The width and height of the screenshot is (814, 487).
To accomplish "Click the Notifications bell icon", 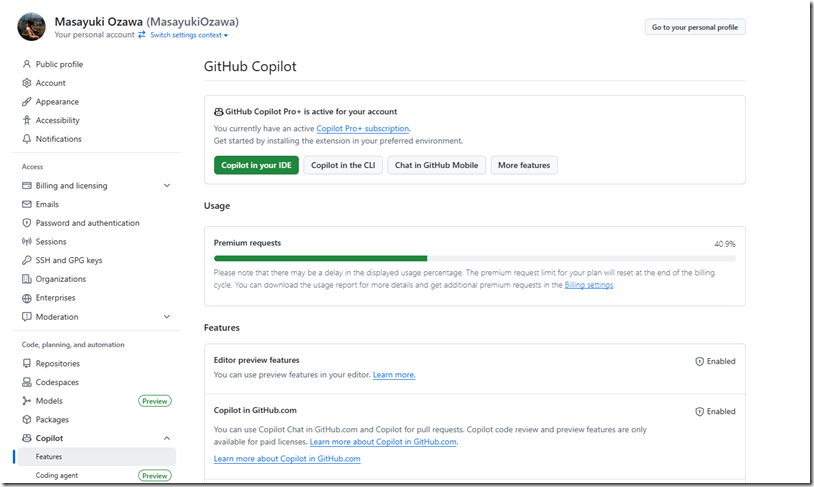I will pyautogui.click(x=26, y=139).
